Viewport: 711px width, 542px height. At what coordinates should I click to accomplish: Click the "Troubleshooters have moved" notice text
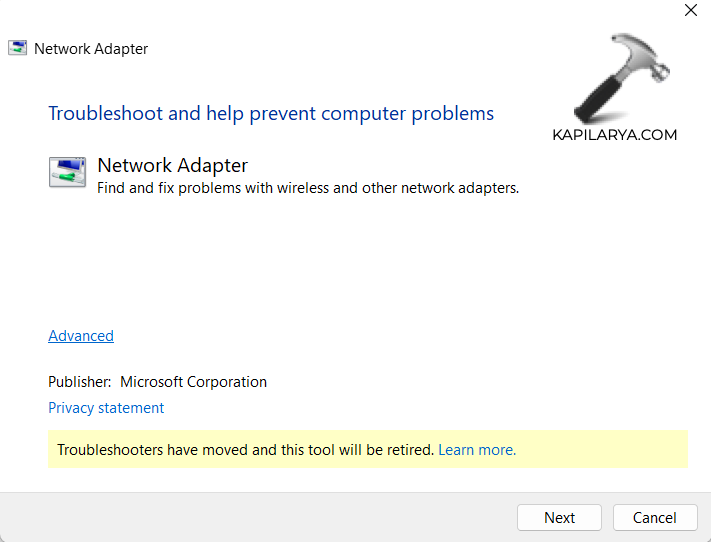246,450
